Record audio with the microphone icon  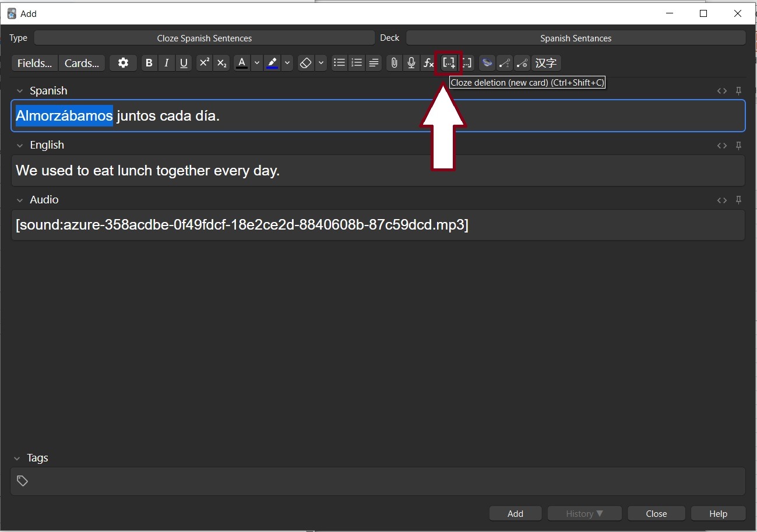point(411,63)
